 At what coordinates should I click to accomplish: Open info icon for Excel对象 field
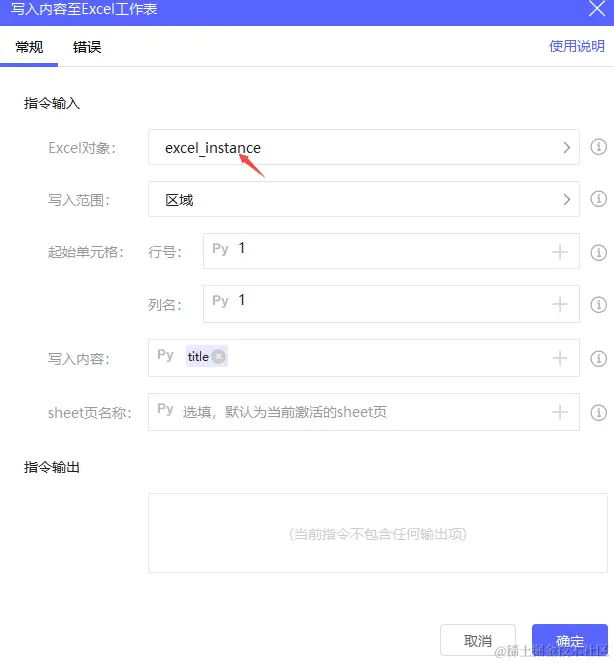tap(598, 147)
